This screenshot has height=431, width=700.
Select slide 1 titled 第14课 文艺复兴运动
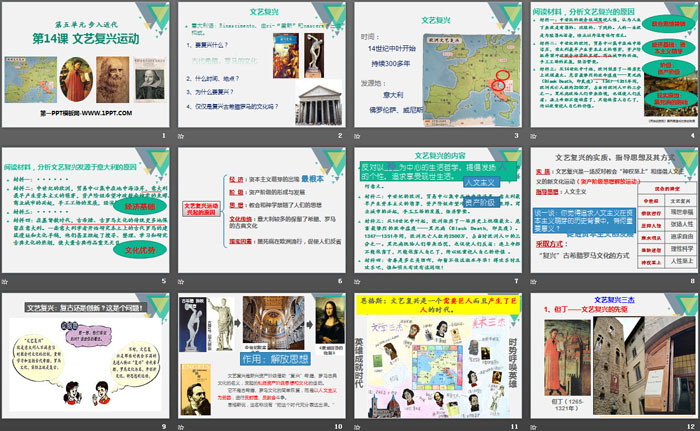tap(87, 65)
